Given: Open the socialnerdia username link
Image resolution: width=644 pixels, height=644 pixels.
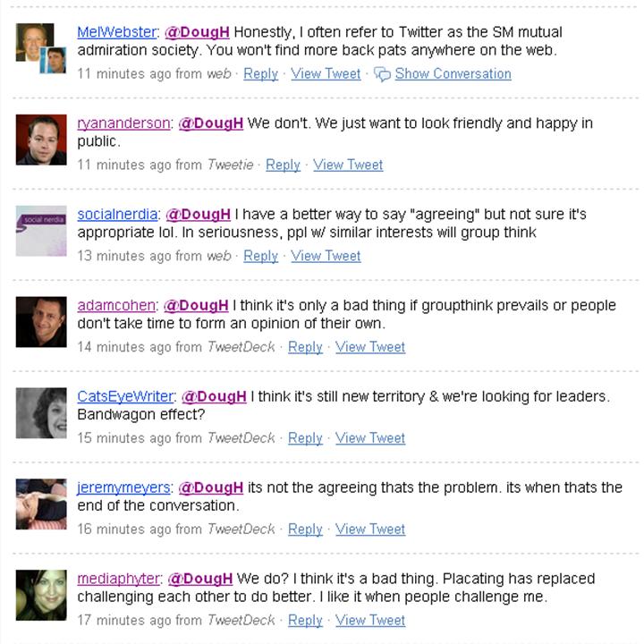Looking at the screenshot, I should pyautogui.click(x=117, y=215).
